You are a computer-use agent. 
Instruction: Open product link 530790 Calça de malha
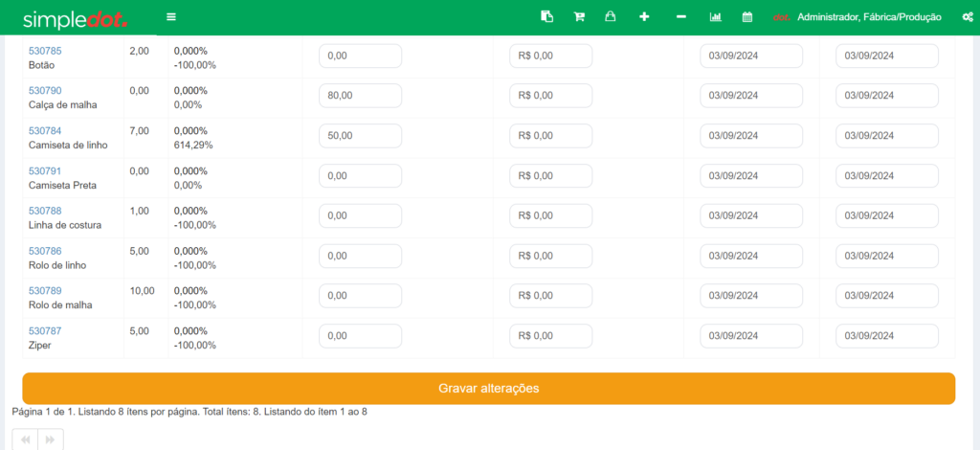point(45,90)
